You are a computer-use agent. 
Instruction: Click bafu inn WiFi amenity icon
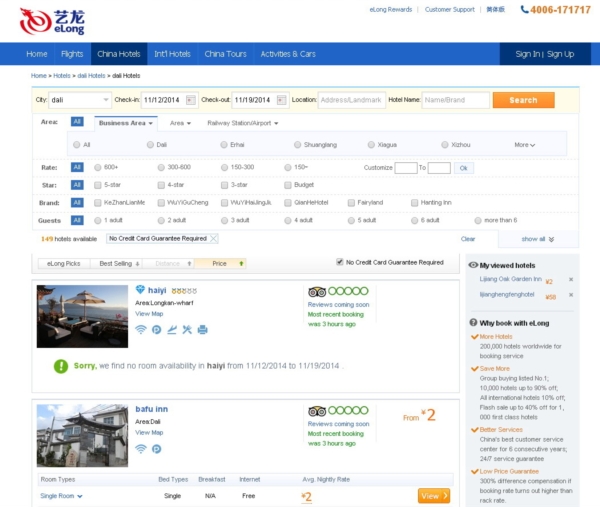(x=141, y=449)
